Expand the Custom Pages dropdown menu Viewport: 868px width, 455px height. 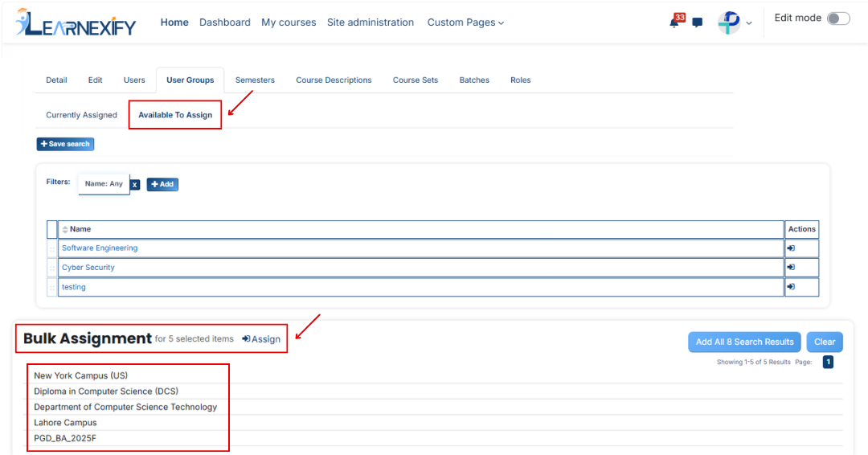[465, 23]
